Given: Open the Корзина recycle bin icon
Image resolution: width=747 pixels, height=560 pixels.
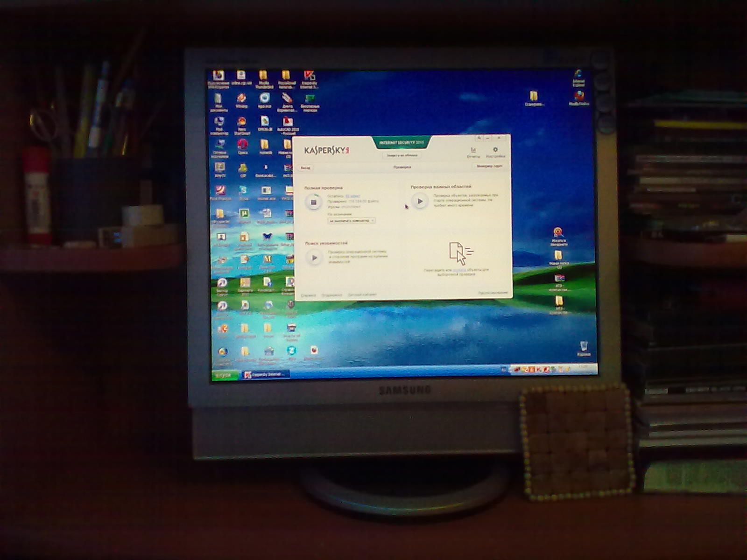Looking at the screenshot, I should coord(584,348).
